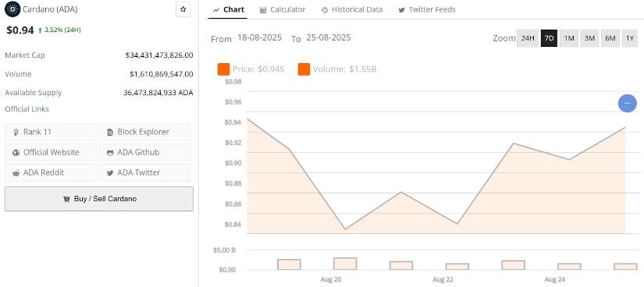Click the Market Cap value $34,431,473,826.00

pyautogui.click(x=159, y=55)
